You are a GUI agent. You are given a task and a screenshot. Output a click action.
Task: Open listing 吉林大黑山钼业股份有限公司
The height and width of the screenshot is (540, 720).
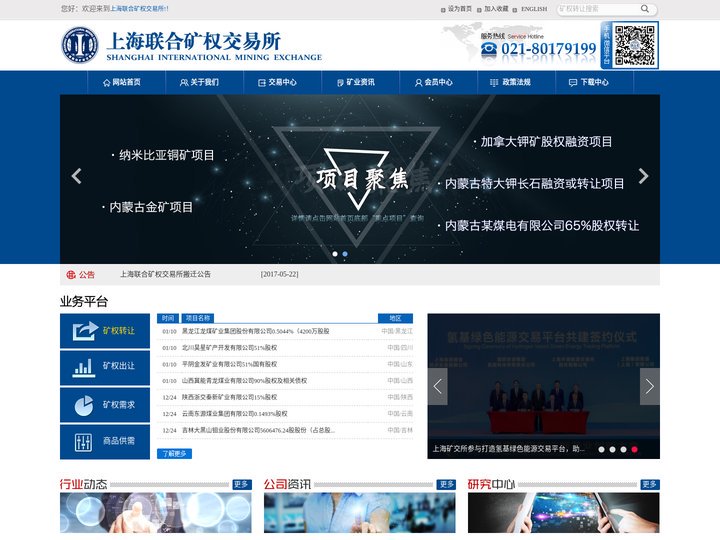coord(259,430)
